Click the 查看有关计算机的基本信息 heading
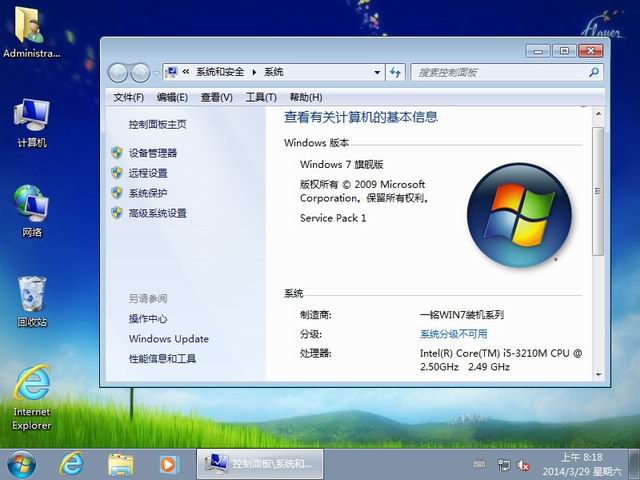Viewport: 640px width, 480px height. 361,117
